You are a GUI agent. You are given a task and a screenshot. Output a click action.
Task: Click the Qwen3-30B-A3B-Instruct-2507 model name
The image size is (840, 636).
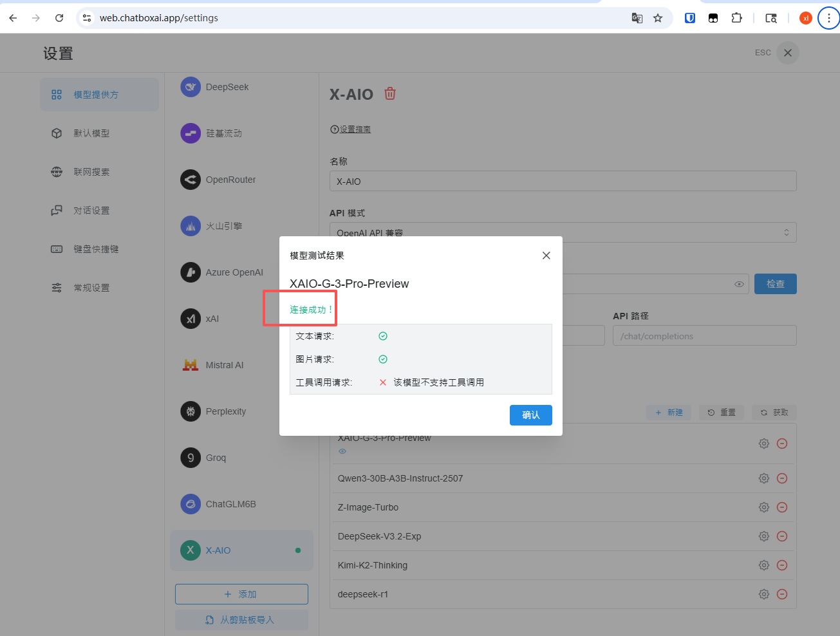pos(400,478)
